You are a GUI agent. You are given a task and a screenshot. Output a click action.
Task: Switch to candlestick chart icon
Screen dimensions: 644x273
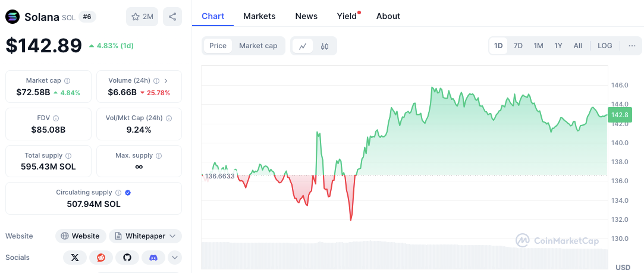pos(325,46)
